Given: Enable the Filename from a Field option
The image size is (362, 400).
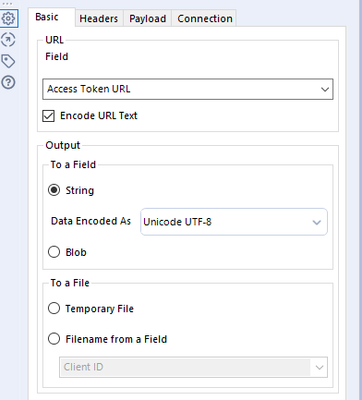Looking at the screenshot, I should [x=54, y=339].
